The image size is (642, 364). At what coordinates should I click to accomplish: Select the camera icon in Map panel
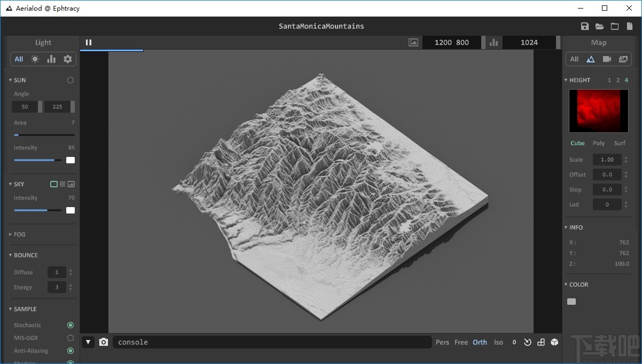coord(607,59)
